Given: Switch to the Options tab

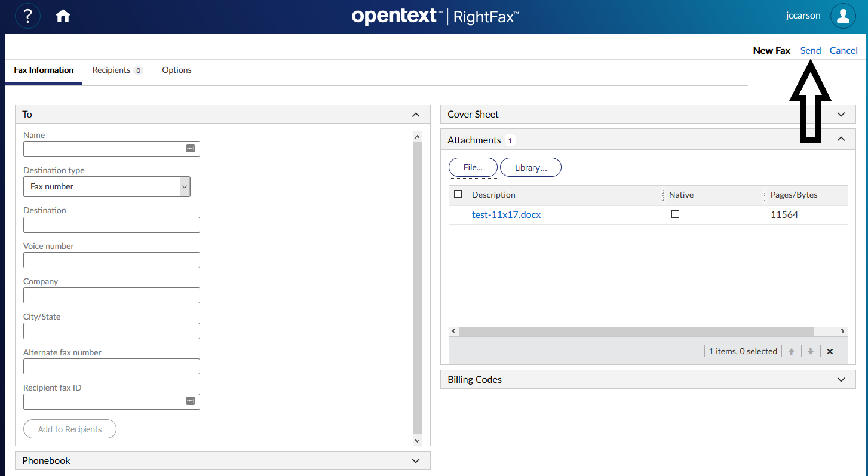Looking at the screenshot, I should tap(177, 70).
